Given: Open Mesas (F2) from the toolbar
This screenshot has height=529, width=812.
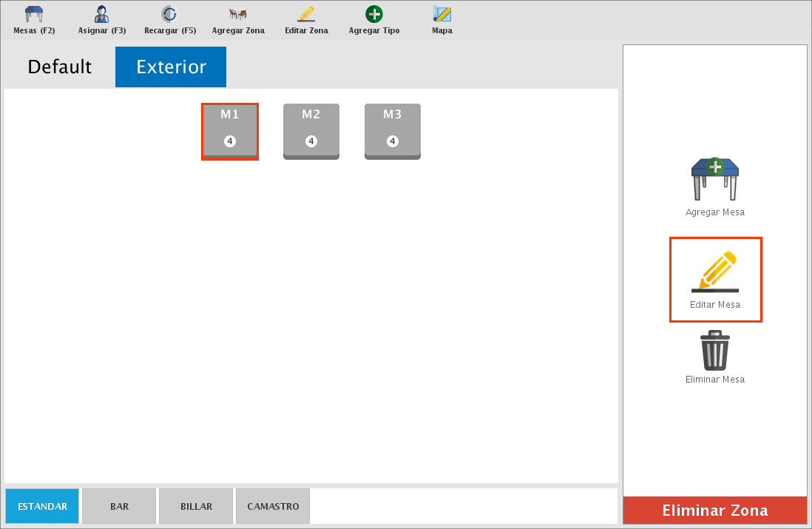Looking at the screenshot, I should pyautogui.click(x=34, y=14).
